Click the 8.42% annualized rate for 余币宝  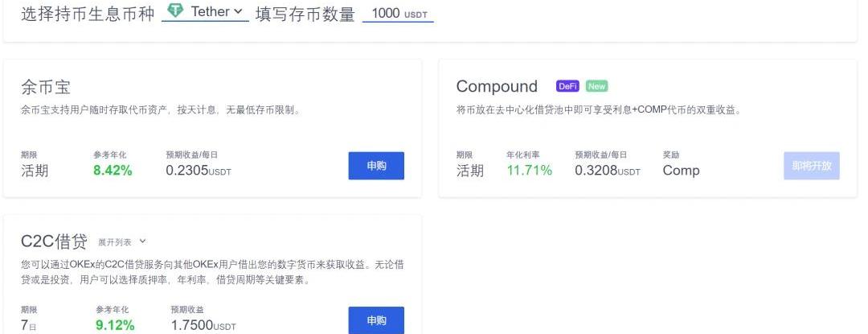[113, 170]
